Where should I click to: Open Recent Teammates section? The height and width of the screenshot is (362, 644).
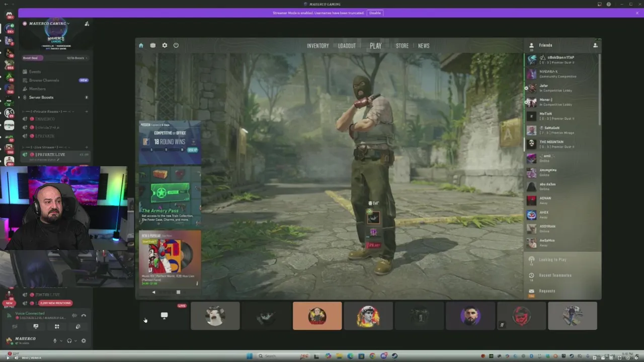tap(562, 276)
